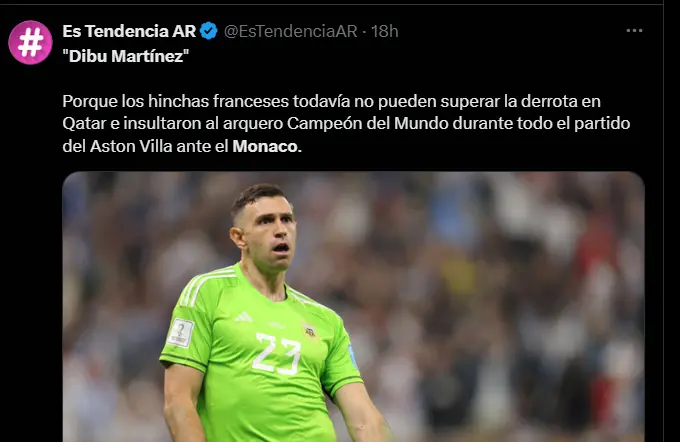Screen dimensions: 680x442
Task: Click the blue verified badge
Action: [209, 31]
